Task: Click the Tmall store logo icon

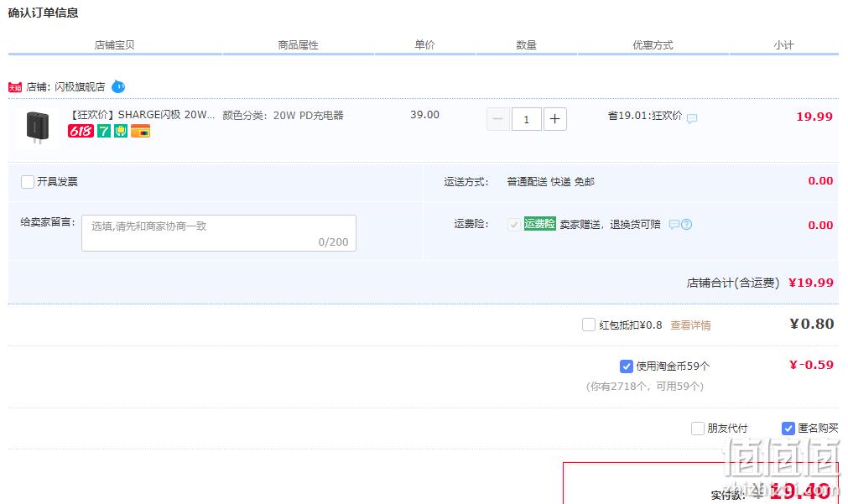Action: 14,87
